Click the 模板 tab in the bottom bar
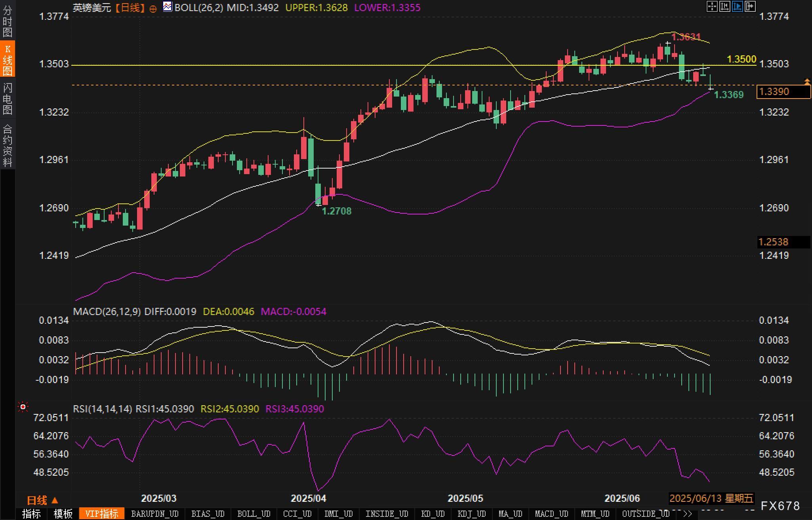Screen dimensions: 812x520 tap(63, 514)
